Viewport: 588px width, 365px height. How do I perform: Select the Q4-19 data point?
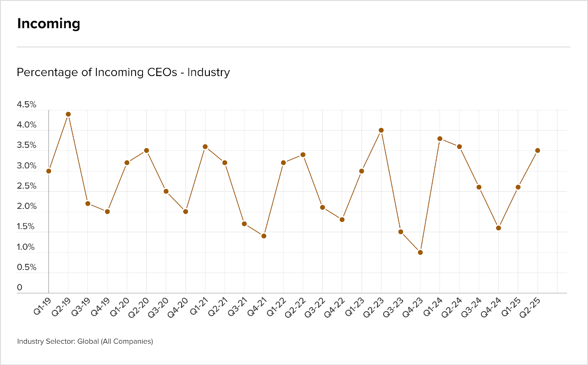pyautogui.click(x=107, y=212)
